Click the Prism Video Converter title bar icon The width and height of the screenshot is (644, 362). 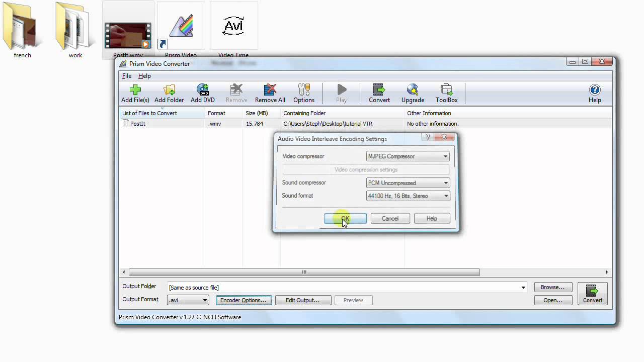(123, 64)
